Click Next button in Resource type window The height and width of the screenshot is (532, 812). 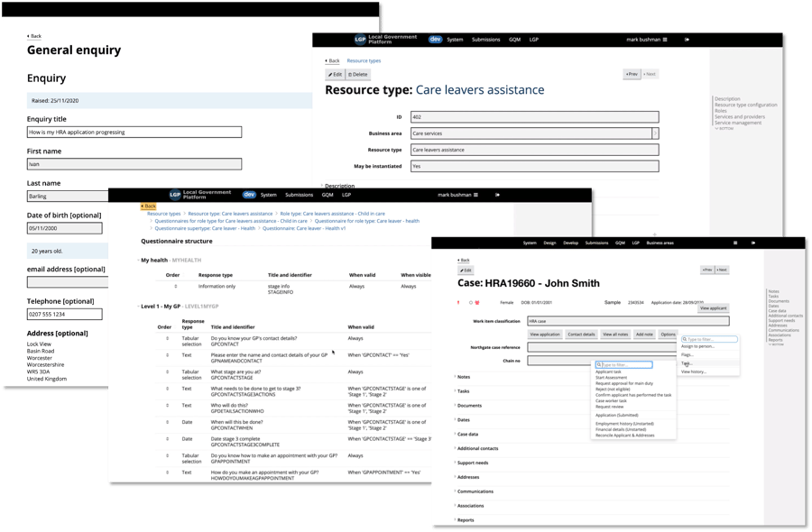click(650, 74)
